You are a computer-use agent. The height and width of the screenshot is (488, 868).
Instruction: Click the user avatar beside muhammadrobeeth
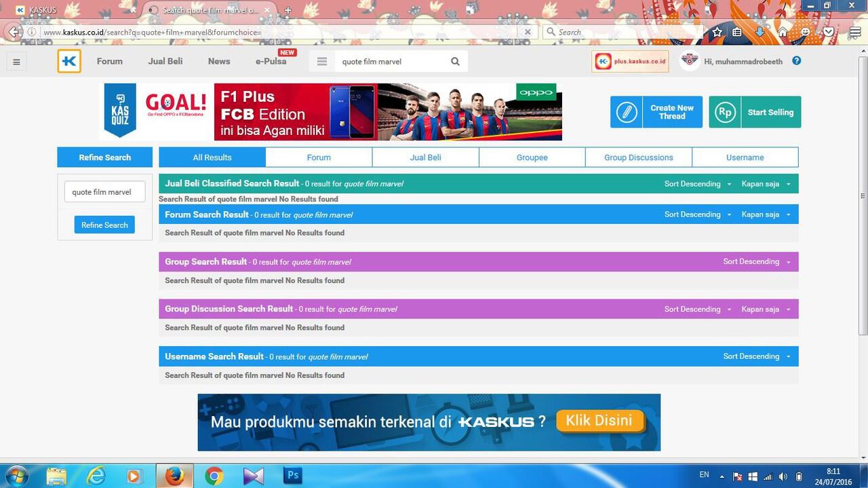pos(690,61)
